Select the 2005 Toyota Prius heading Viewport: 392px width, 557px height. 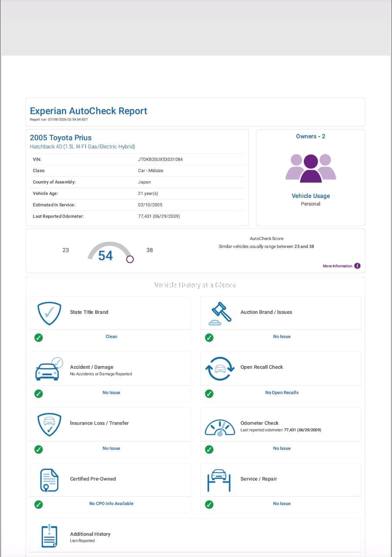61,138
